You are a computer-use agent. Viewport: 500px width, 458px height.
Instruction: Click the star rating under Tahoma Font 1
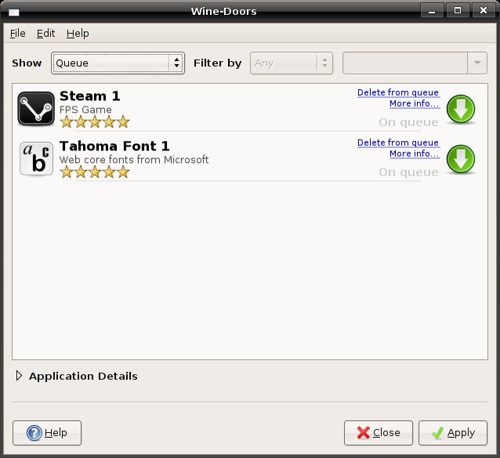[95, 172]
